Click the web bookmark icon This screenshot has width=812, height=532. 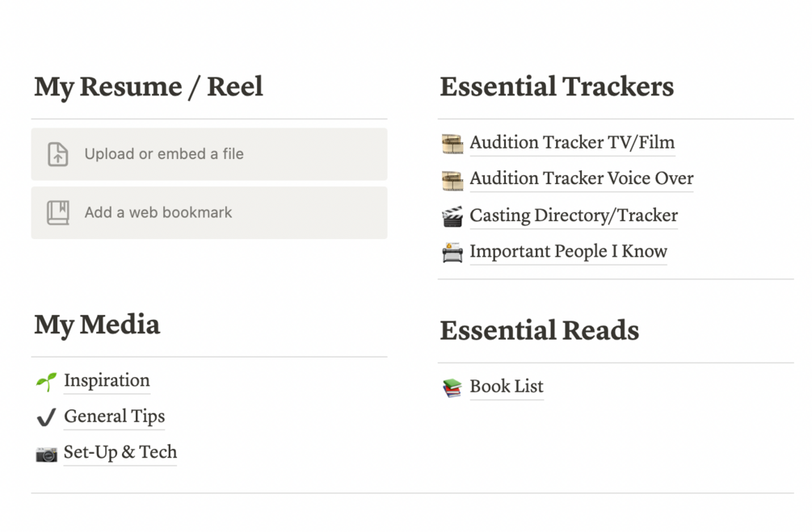click(x=57, y=213)
